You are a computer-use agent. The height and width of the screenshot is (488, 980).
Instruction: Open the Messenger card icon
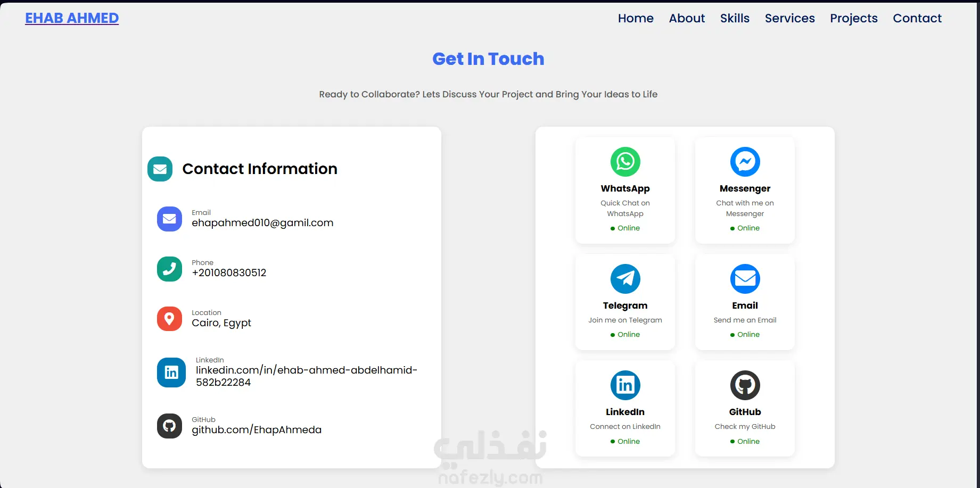click(x=745, y=162)
